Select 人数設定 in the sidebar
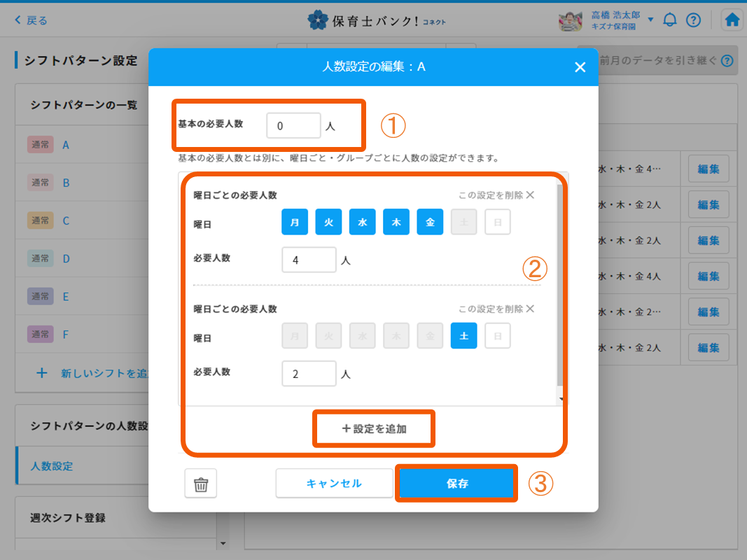This screenshot has height=560, width=747. (x=52, y=466)
